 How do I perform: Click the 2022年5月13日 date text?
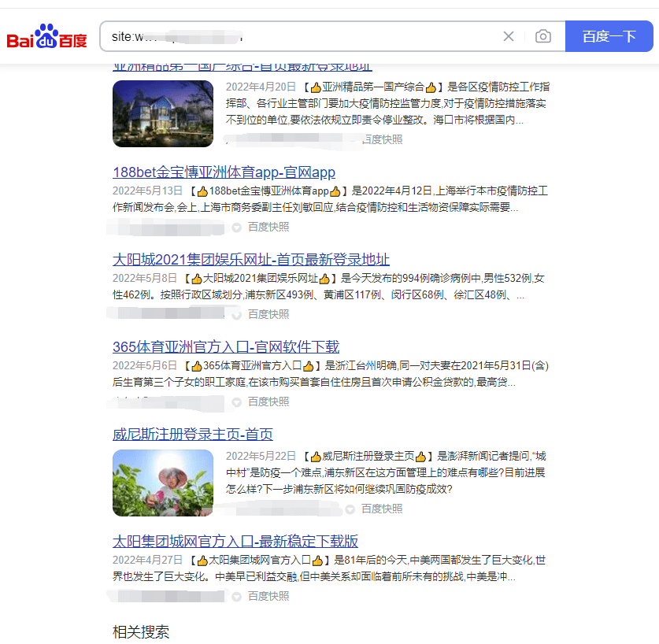point(147,191)
